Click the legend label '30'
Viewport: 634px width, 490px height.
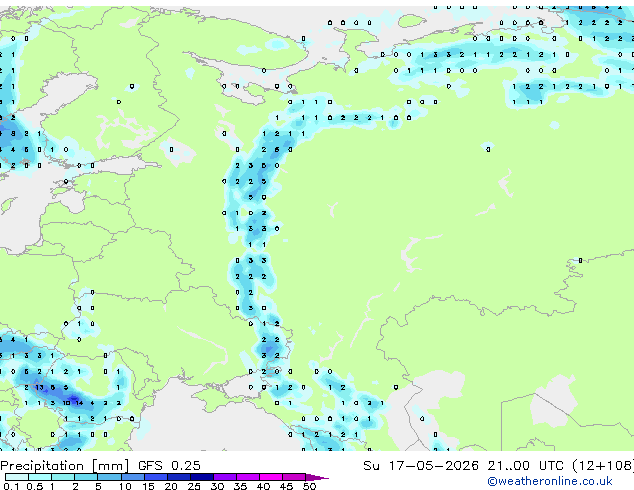tap(218, 486)
